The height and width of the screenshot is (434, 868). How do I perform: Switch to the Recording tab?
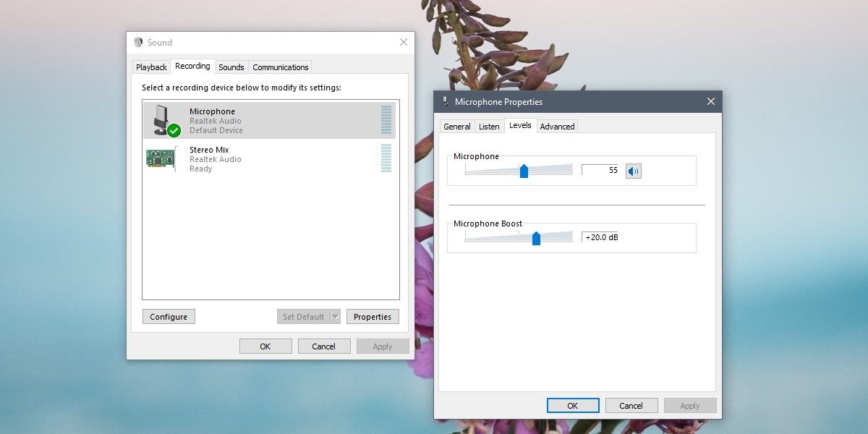[193, 66]
